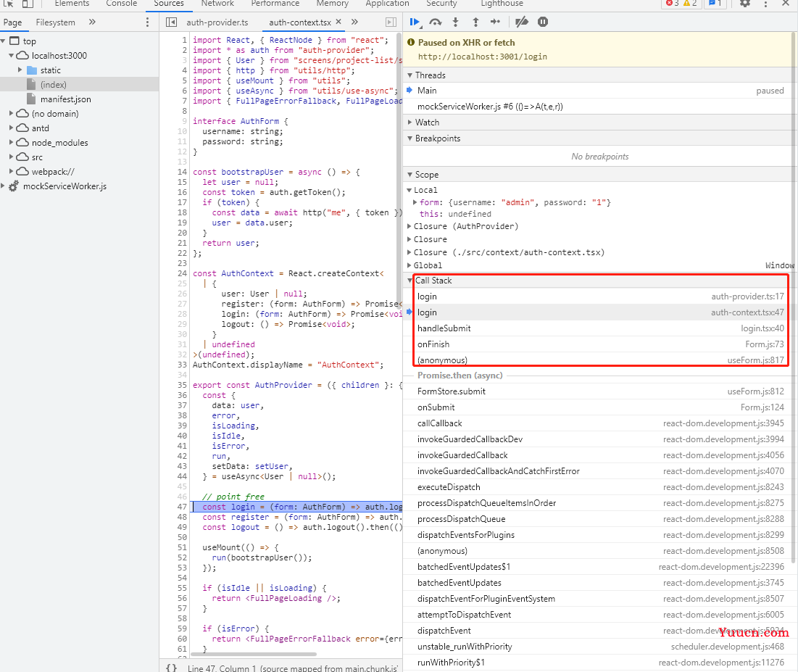Viewport: 798px width, 672px height.
Task: Expand the Global scope entry
Action: coord(410,265)
